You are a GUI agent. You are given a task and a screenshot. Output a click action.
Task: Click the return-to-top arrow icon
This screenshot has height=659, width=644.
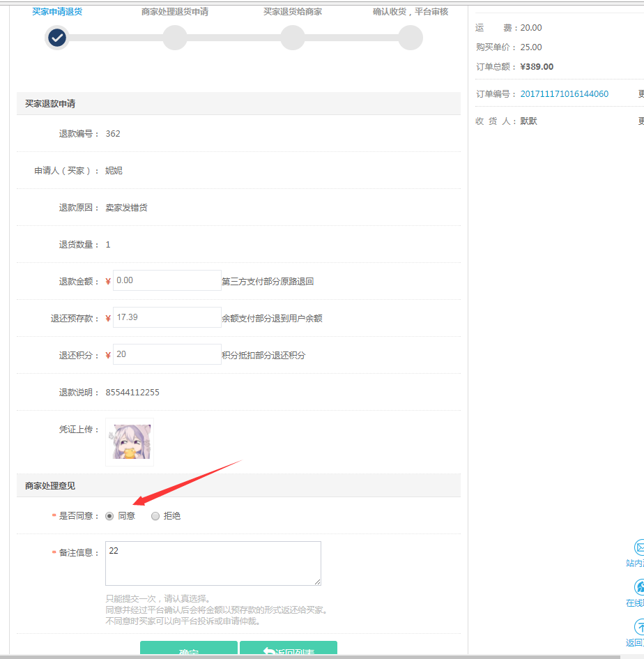point(639,627)
